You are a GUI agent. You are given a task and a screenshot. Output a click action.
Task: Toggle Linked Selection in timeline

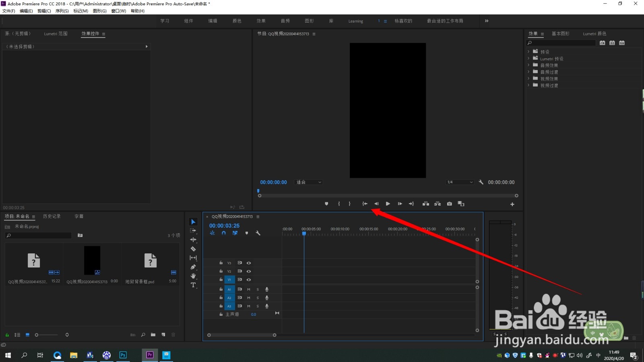(235, 233)
